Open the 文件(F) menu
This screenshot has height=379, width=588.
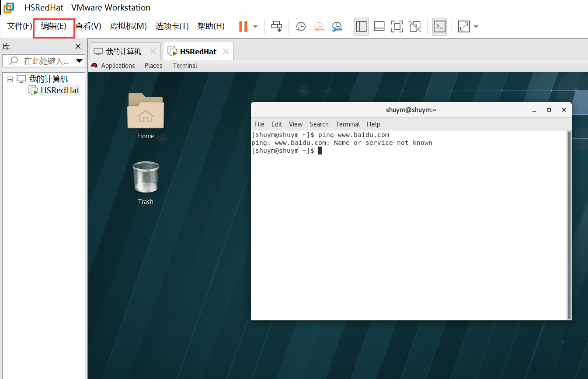tap(20, 26)
